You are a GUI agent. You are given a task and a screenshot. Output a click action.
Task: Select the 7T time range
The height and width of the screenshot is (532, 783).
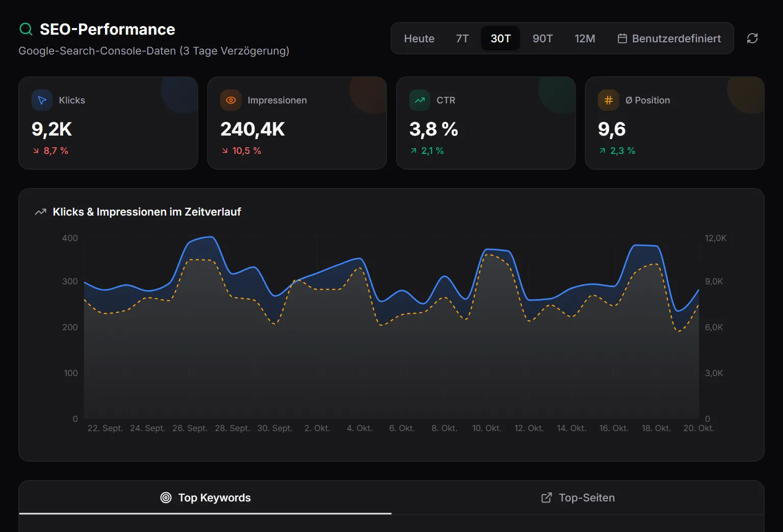tap(462, 39)
